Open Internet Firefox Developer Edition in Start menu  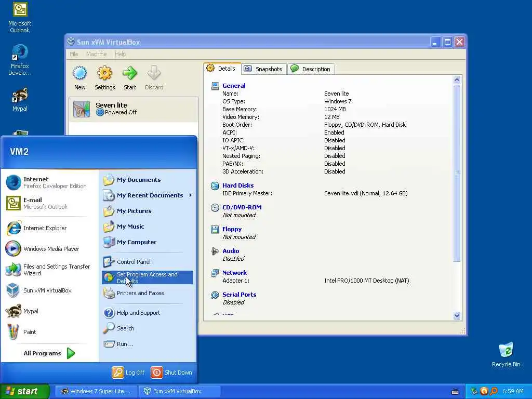[x=49, y=182]
